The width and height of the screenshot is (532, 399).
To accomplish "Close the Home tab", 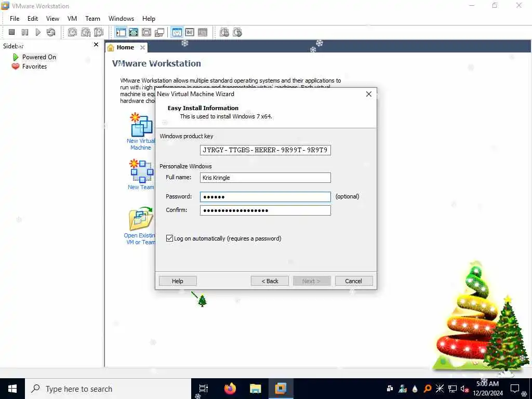I will pyautogui.click(x=142, y=47).
